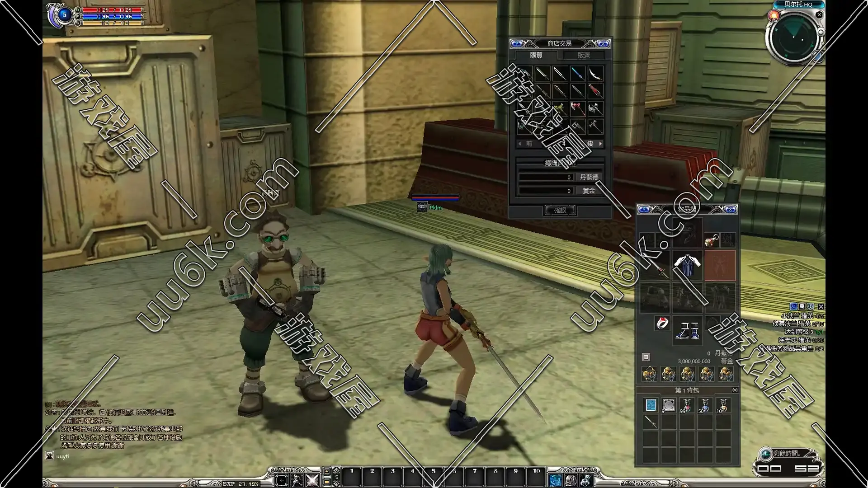
Task: Select the curved white scimitar in shop
Action: click(x=596, y=73)
